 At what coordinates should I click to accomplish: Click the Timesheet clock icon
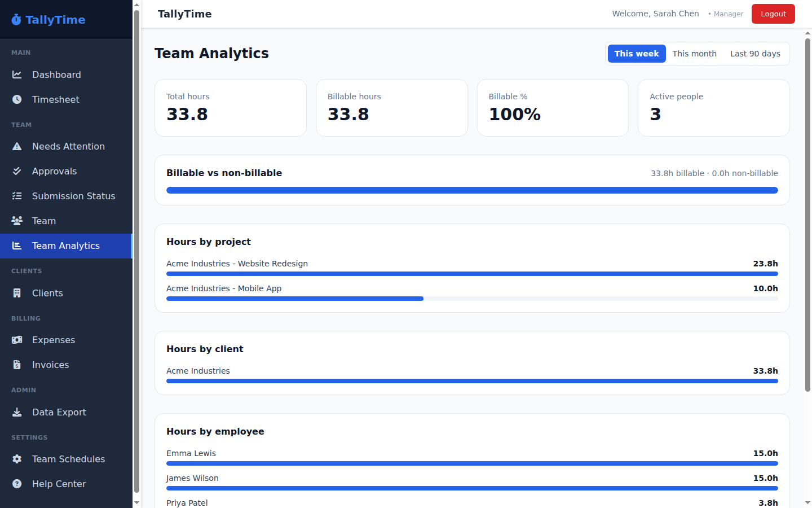coord(17,99)
